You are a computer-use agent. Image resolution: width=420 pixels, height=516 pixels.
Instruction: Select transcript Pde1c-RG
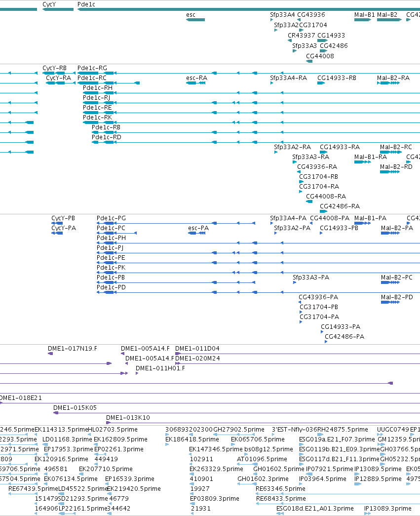[x=92, y=68]
